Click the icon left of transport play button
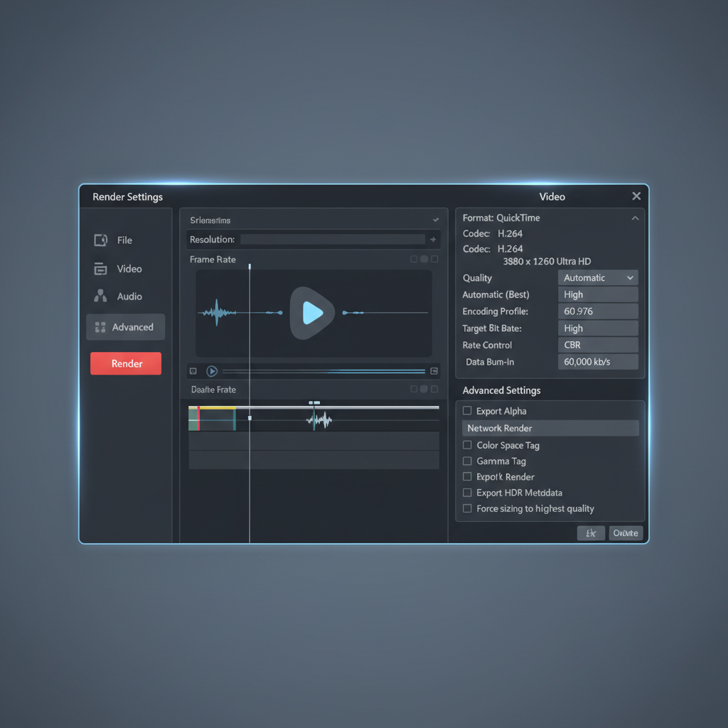 click(x=193, y=371)
